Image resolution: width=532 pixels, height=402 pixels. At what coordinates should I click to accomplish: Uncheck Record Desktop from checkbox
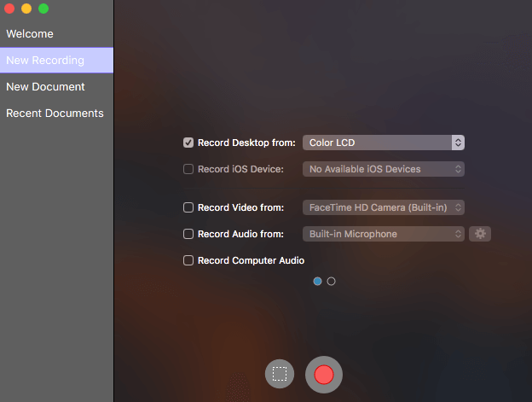(188, 143)
